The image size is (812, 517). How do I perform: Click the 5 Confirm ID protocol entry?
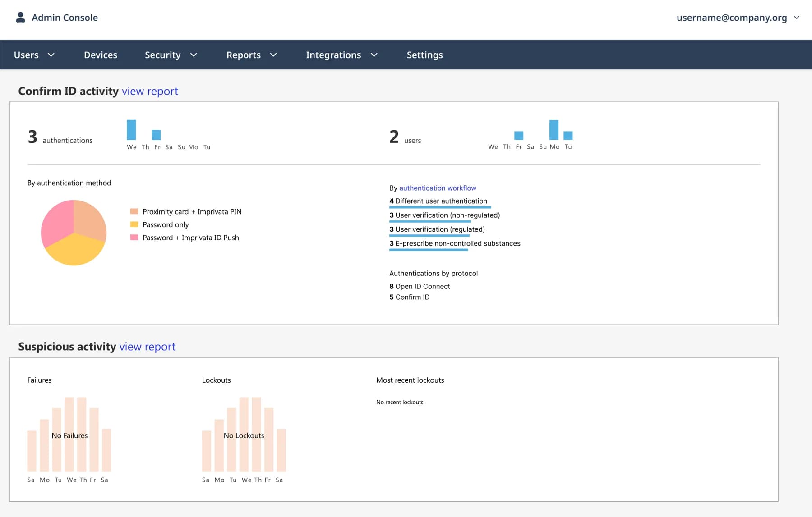(x=409, y=297)
